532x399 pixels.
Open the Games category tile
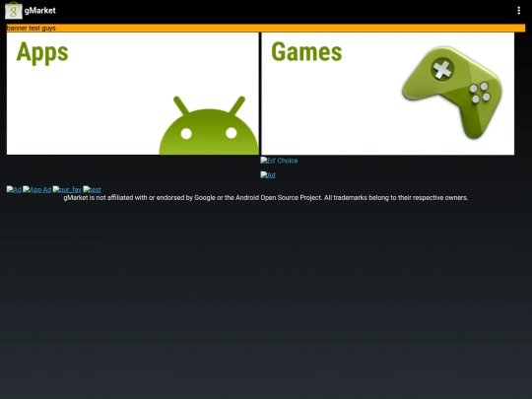tap(388, 94)
